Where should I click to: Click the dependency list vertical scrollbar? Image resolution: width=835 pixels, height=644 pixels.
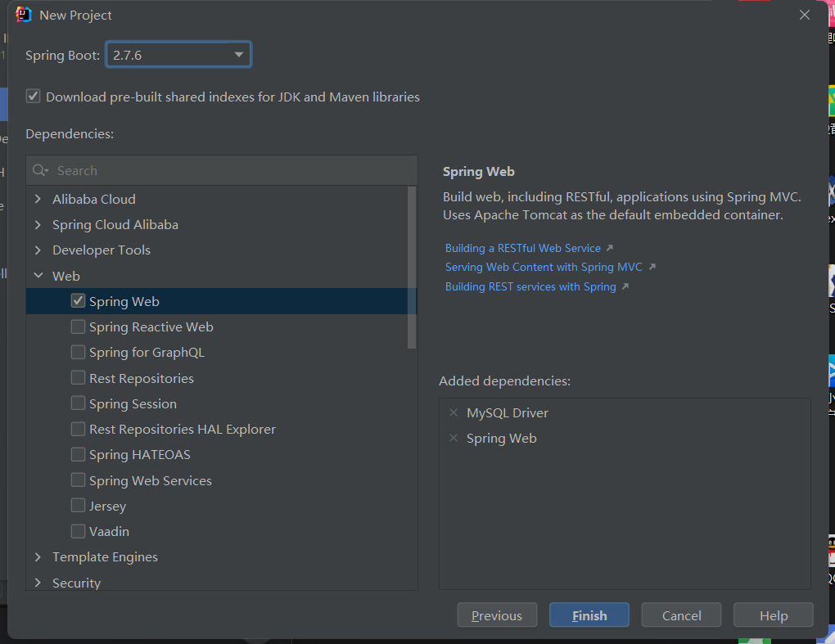411,268
